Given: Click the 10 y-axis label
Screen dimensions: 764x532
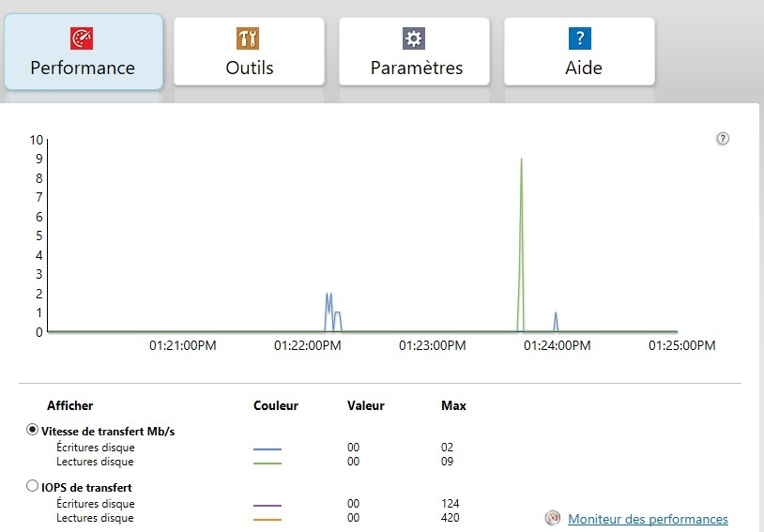Looking at the screenshot, I should (x=37, y=141).
